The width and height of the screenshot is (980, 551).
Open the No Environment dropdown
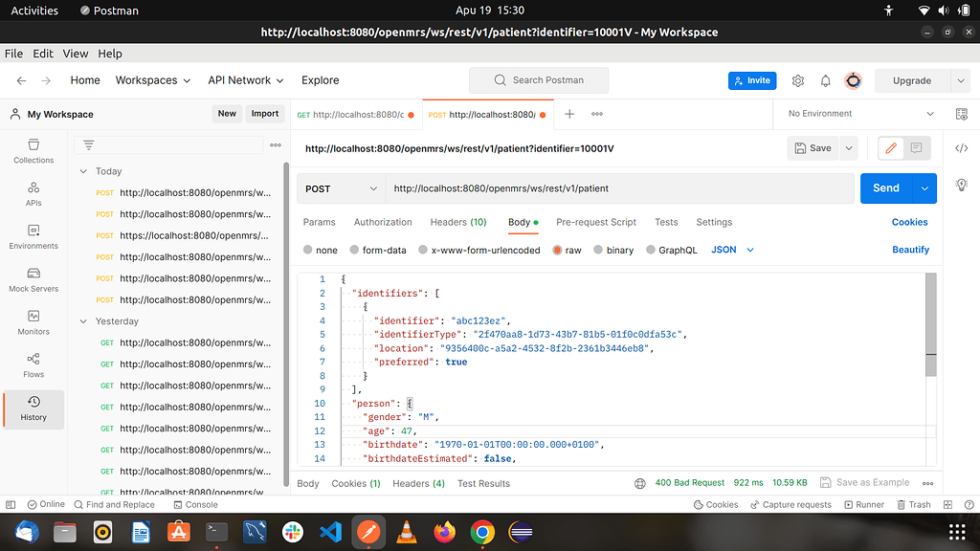pos(857,113)
